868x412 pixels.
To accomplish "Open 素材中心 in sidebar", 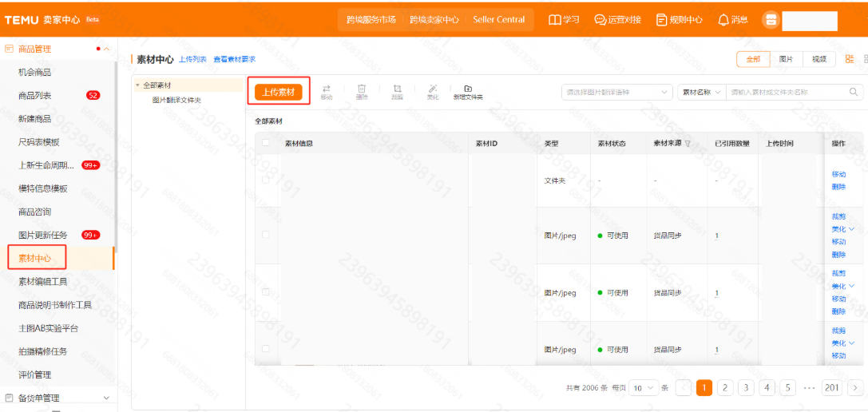I will [x=34, y=258].
